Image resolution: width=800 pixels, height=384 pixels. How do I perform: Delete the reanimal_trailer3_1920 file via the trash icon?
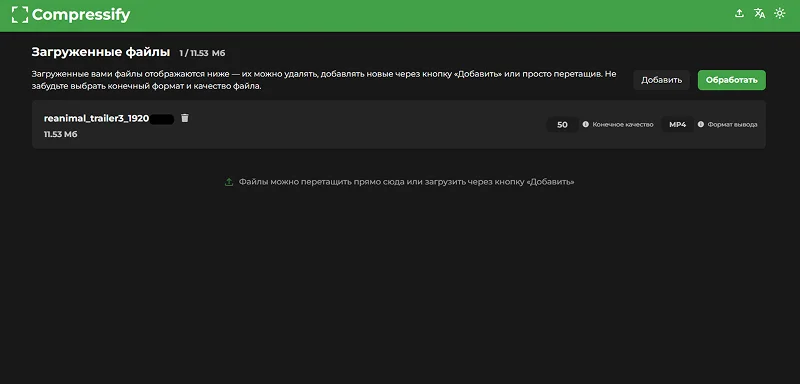(185, 118)
